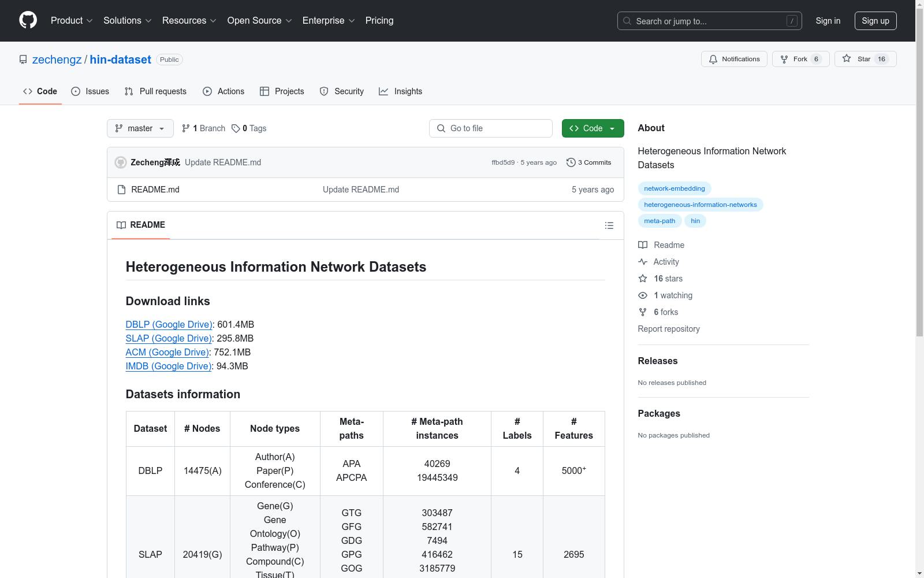924x578 pixels.
Task: Open the hin-dataset repository name link
Action: (121, 60)
